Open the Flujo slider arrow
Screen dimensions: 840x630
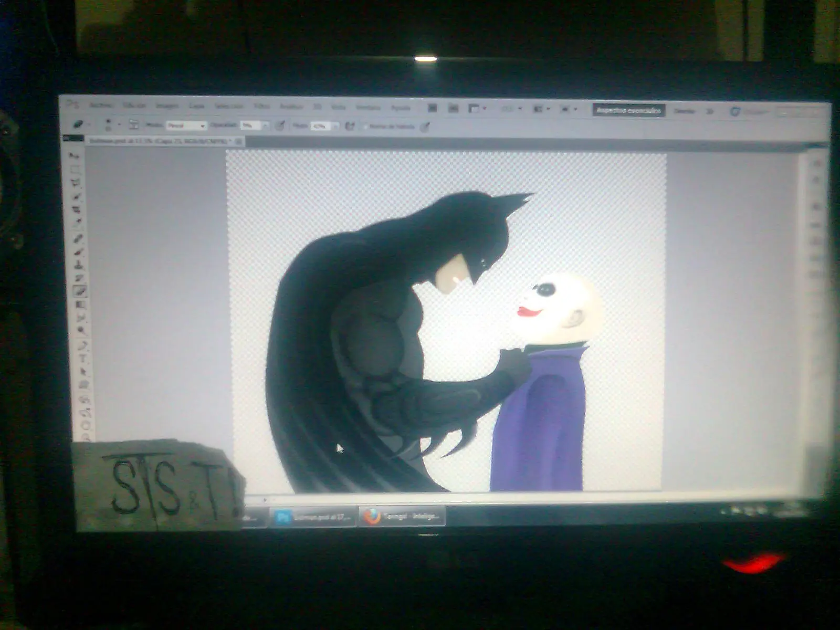[334, 127]
